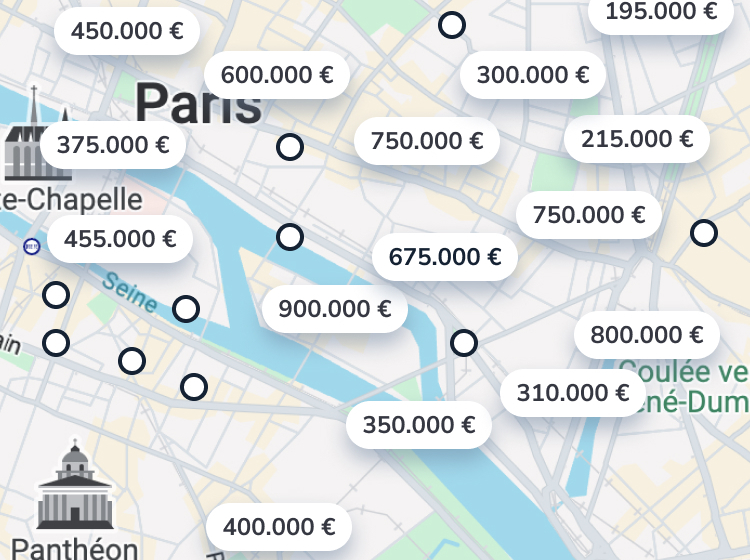
Task: Click the 400.000 € listing marker
Action: click(x=279, y=526)
